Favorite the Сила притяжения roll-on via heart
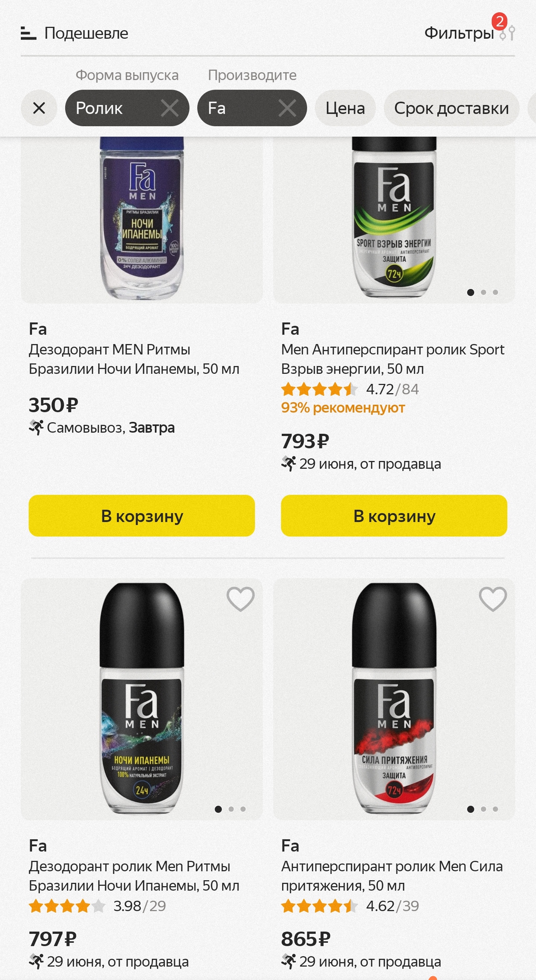Screen dimensions: 536x980 coord(492,599)
